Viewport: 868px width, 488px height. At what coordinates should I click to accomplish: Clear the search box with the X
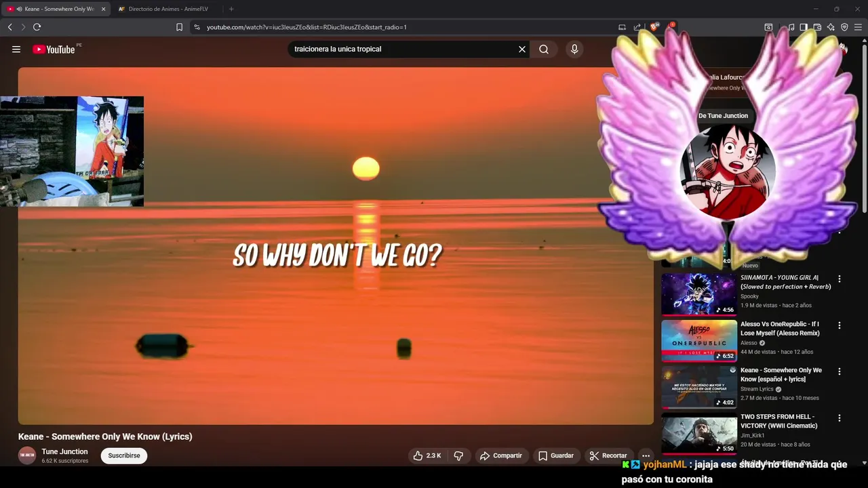pyautogui.click(x=522, y=49)
